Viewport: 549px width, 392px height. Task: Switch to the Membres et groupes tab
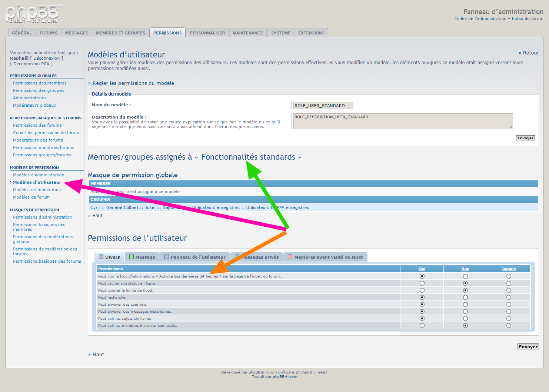(x=120, y=33)
